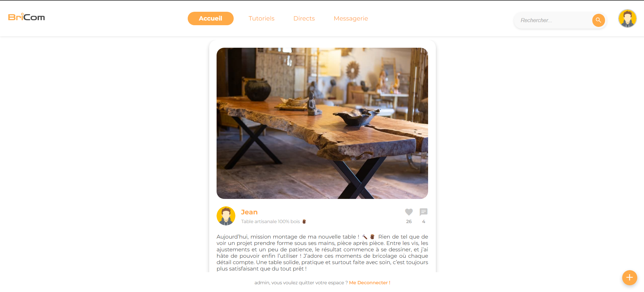Click the orange plus floating button

tap(630, 278)
